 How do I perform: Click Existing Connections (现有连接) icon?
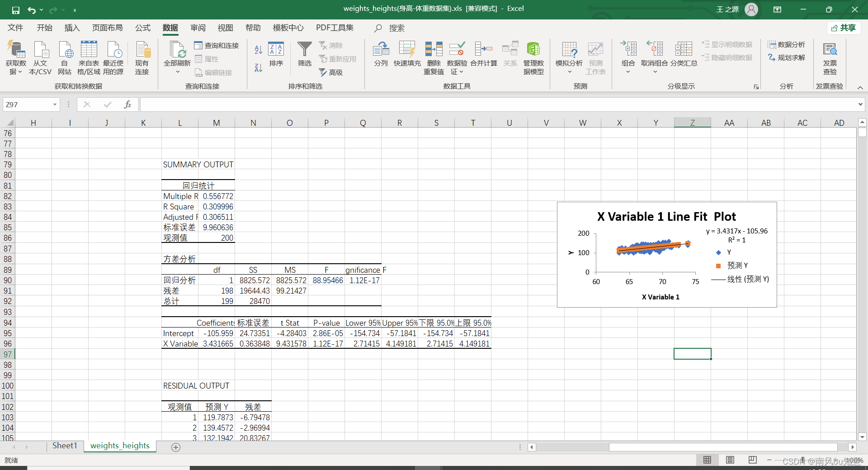142,58
